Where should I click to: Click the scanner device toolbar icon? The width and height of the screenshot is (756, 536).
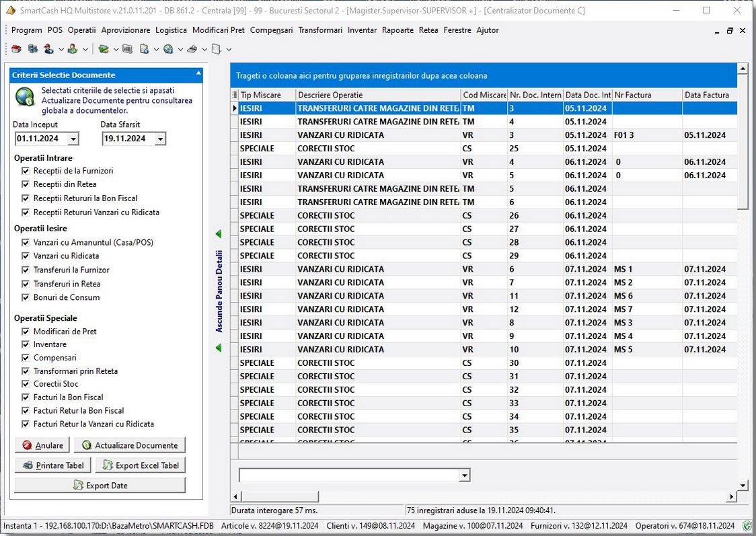(x=192, y=49)
